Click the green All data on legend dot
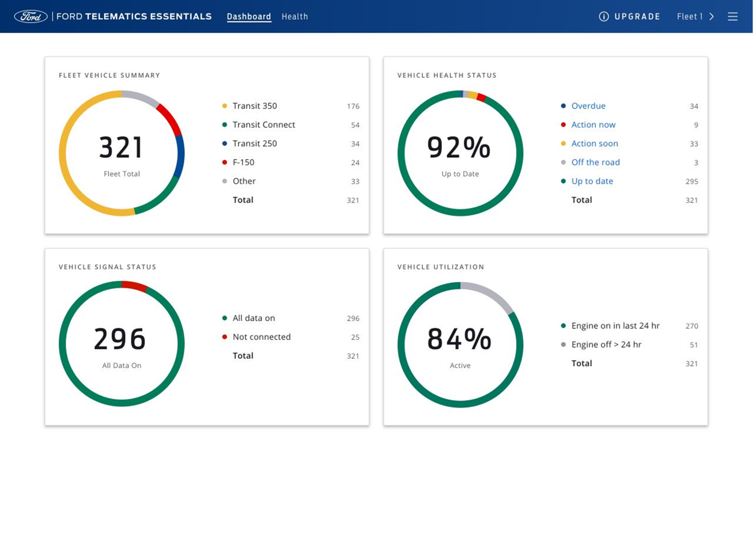Viewport: 756px width, 549px height. click(225, 318)
